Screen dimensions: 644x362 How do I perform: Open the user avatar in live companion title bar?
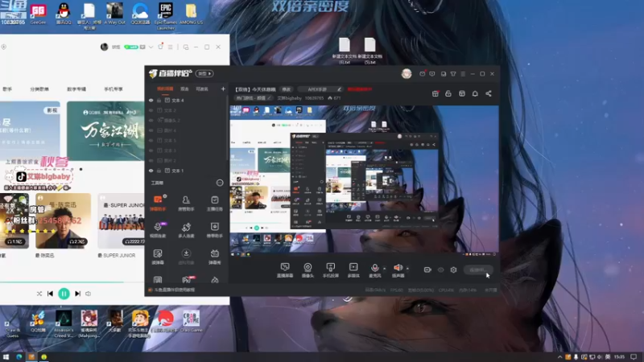407,73
